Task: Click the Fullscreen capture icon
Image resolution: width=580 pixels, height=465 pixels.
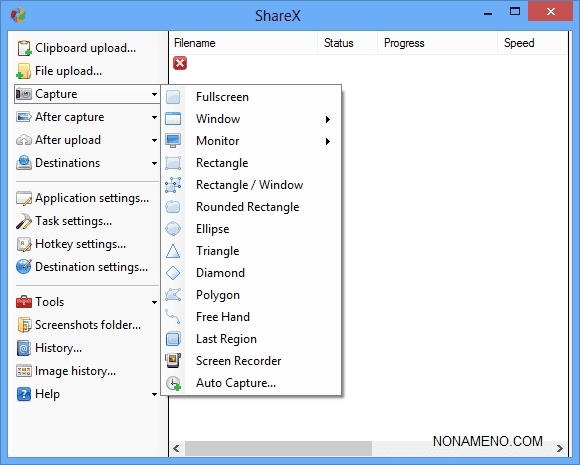Action: coord(173,97)
